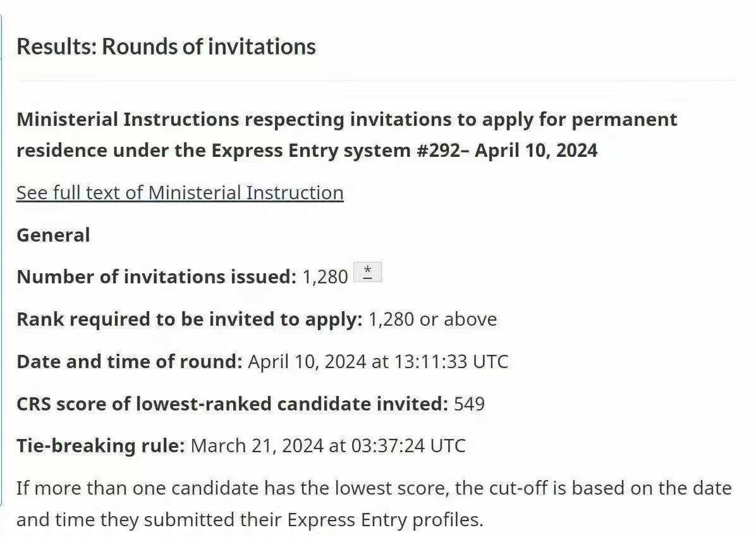The height and width of the screenshot is (537, 756).
Task: Click the asterisk footnote beside 1,280 invitations
Action: [x=367, y=272]
